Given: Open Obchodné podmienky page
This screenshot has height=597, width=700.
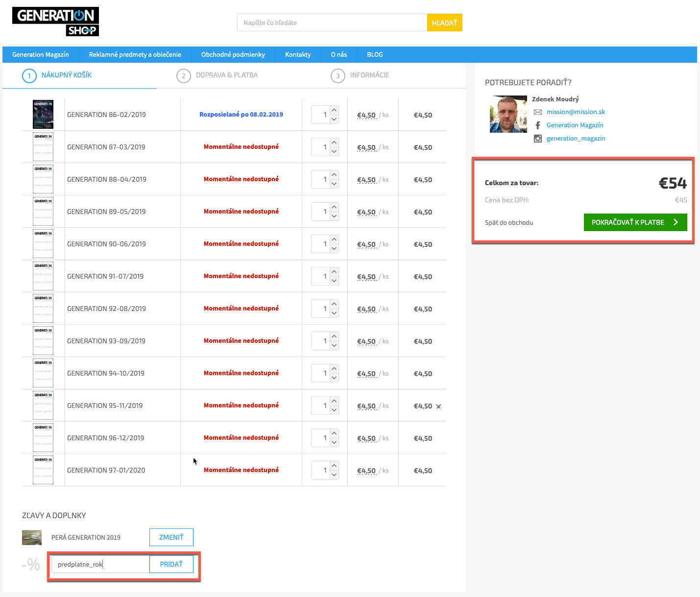Looking at the screenshot, I should (233, 54).
